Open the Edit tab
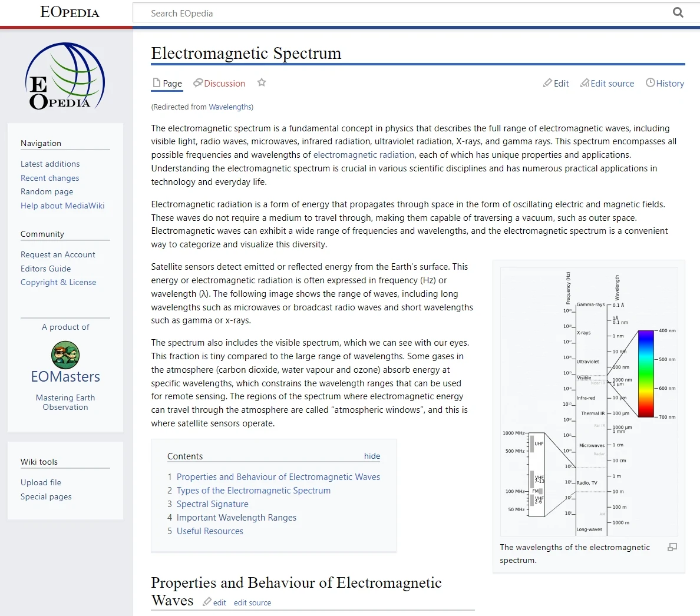This screenshot has height=616, width=700. pyautogui.click(x=556, y=84)
